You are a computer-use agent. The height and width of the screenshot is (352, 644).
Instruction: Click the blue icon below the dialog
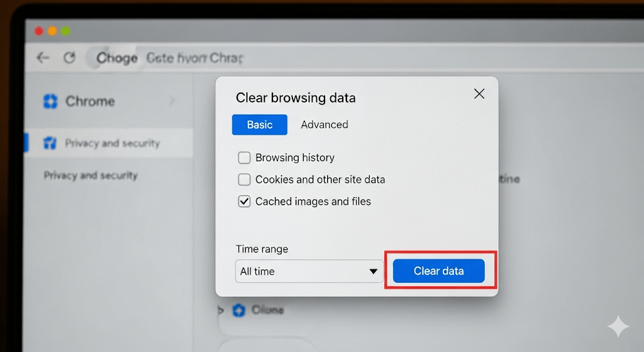[239, 310]
